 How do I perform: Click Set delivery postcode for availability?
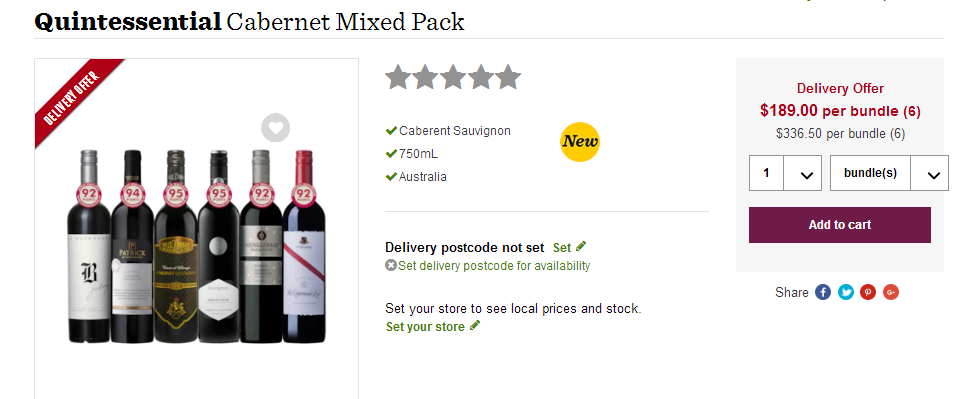[494, 266]
